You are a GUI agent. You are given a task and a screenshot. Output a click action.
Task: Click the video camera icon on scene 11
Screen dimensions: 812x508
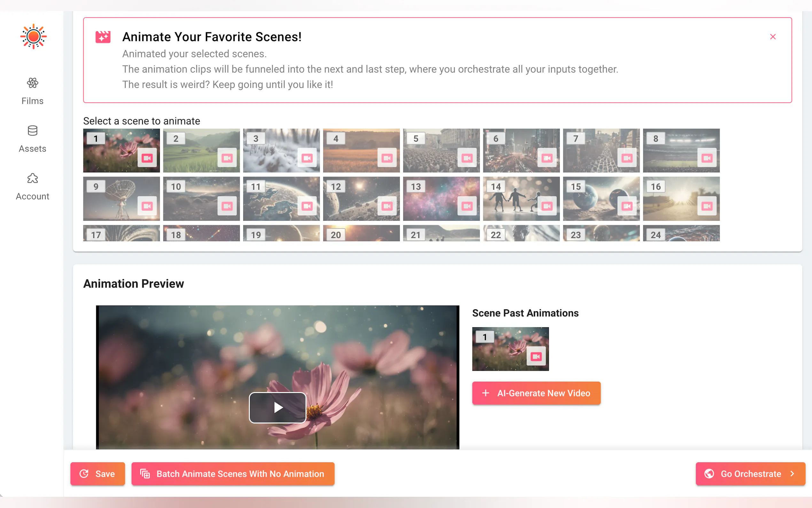click(x=307, y=206)
